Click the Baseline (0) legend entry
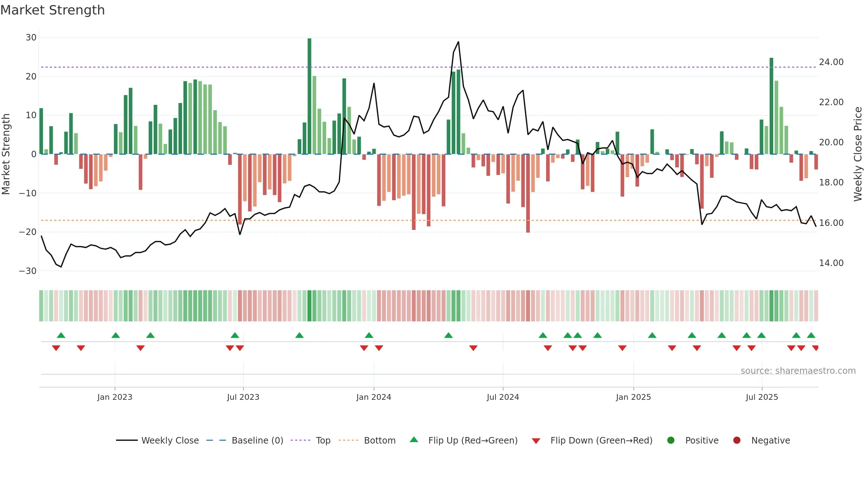 245,440
